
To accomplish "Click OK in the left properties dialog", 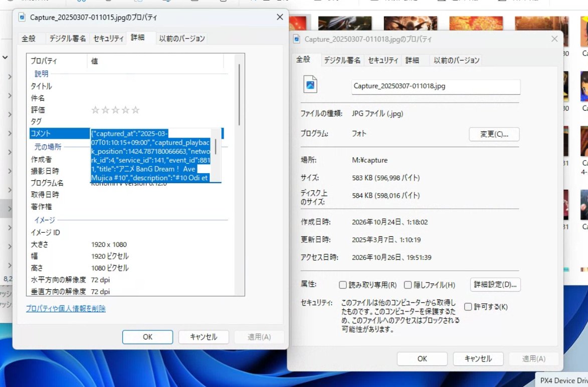I will click(147, 337).
